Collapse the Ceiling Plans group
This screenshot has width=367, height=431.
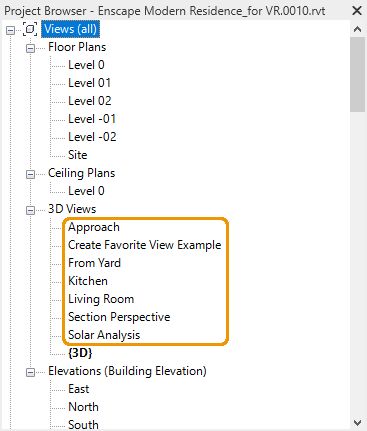coord(30,174)
